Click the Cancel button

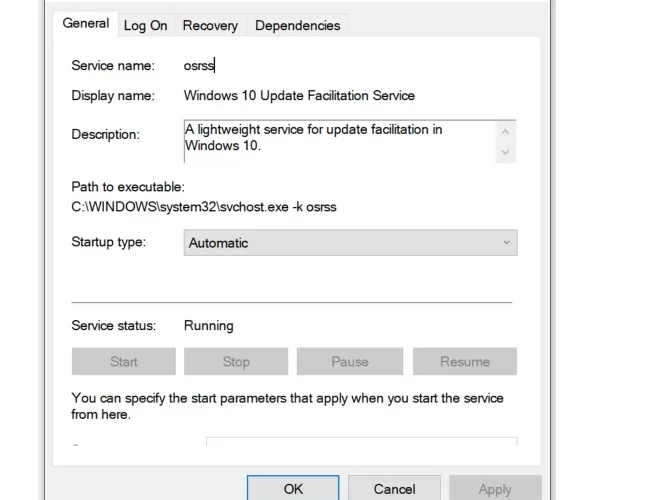394,488
